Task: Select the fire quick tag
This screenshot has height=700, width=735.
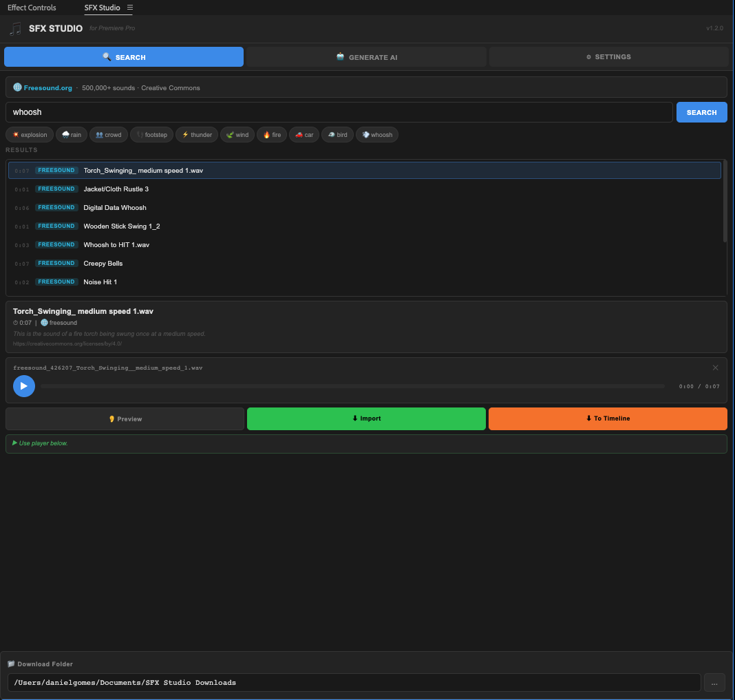Action: pos(272,134)
